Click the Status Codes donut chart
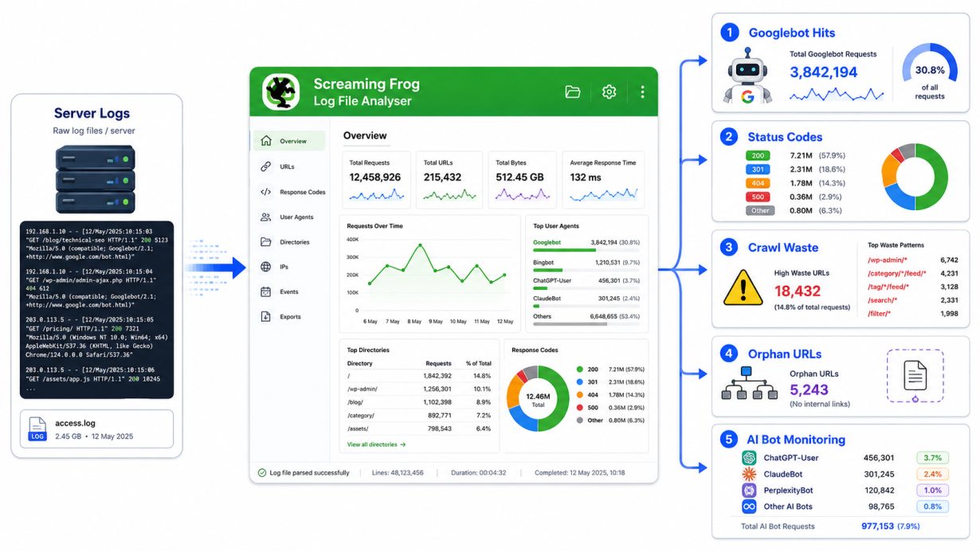980x551 pixels. (914, 177)
